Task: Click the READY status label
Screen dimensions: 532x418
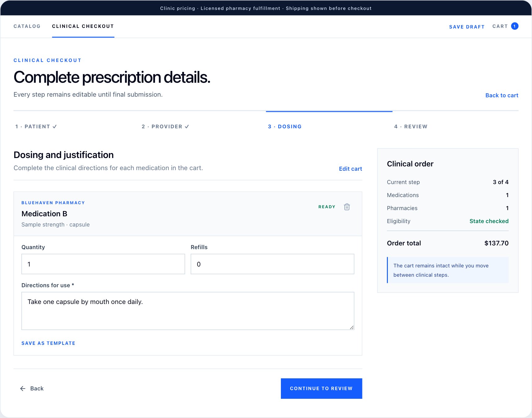Action: 327,207
